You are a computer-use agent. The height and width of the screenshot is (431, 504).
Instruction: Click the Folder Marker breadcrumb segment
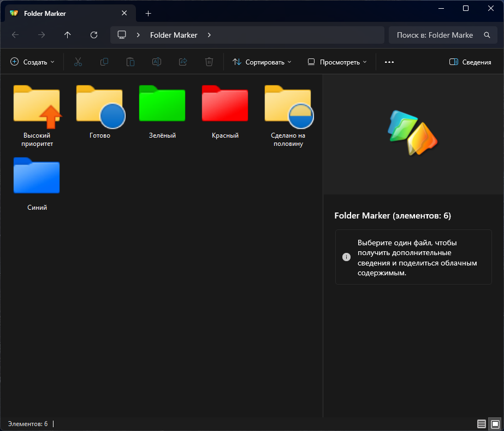pos(174,35)
